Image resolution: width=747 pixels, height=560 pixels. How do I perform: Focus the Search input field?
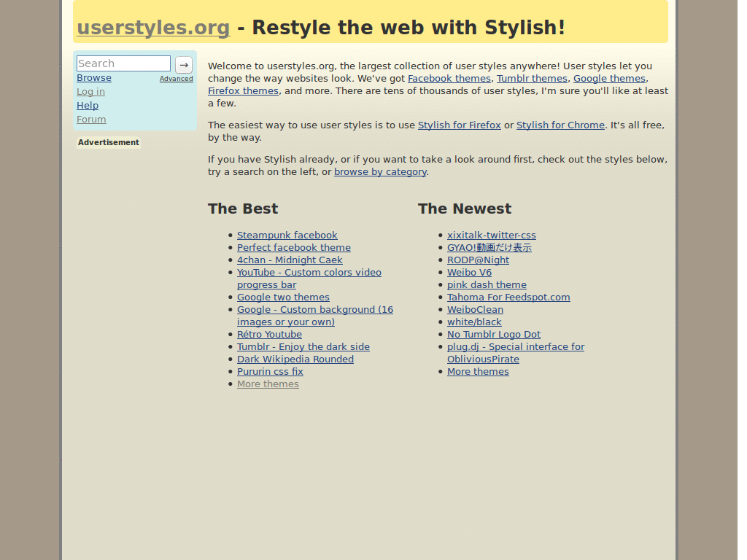click(123, 63)
